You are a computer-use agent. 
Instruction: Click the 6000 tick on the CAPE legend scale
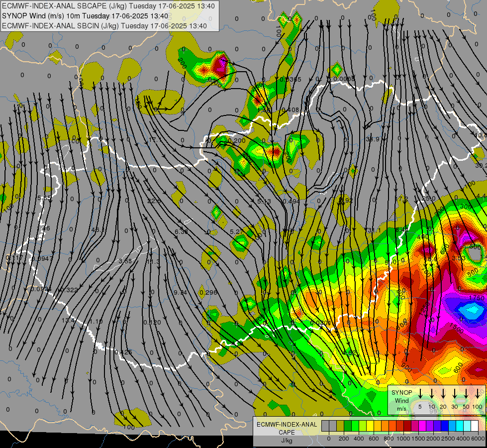[479, 439]
